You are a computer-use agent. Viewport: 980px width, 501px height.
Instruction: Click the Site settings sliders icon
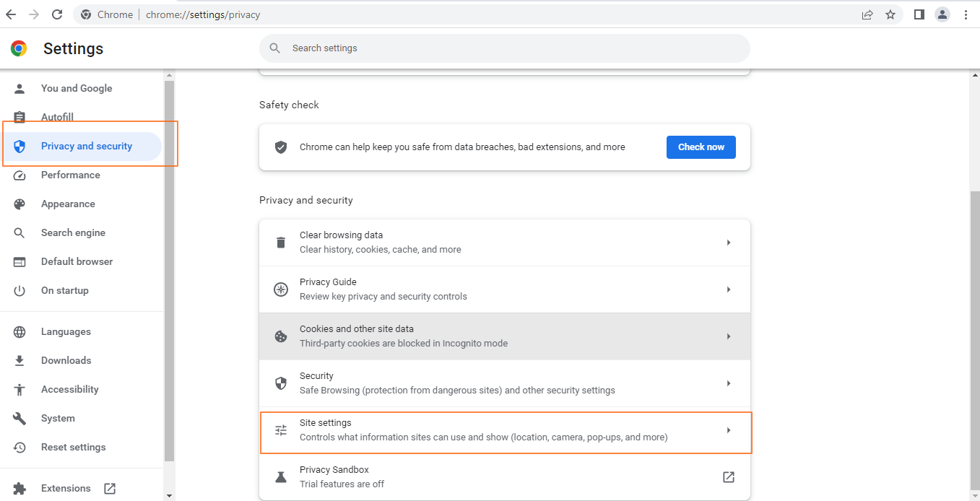coord(281,430)
